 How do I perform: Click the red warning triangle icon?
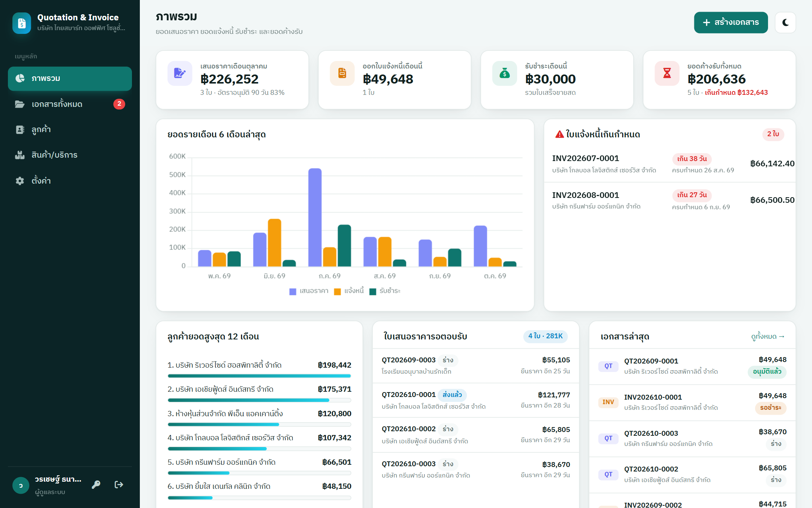(559, 134)
